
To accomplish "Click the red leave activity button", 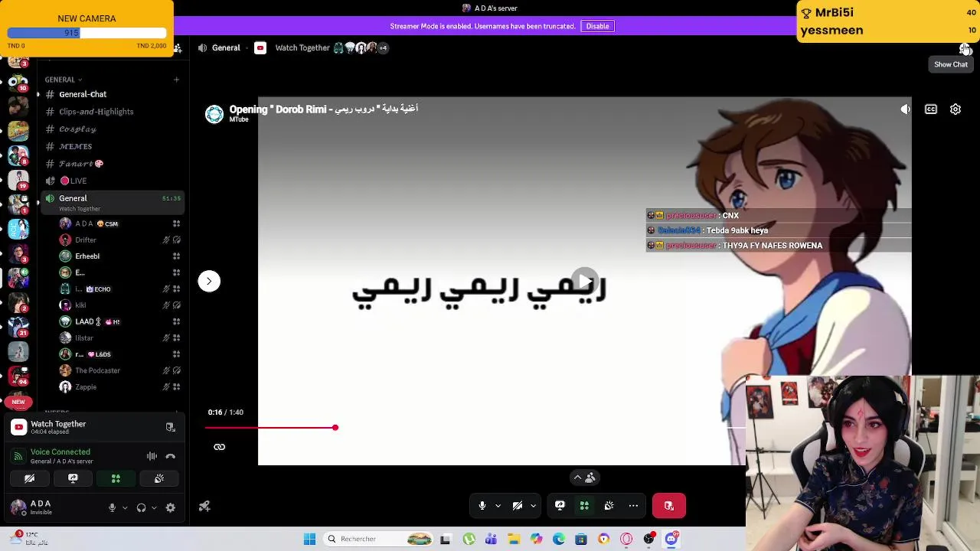I will click(x=669, y=506).
